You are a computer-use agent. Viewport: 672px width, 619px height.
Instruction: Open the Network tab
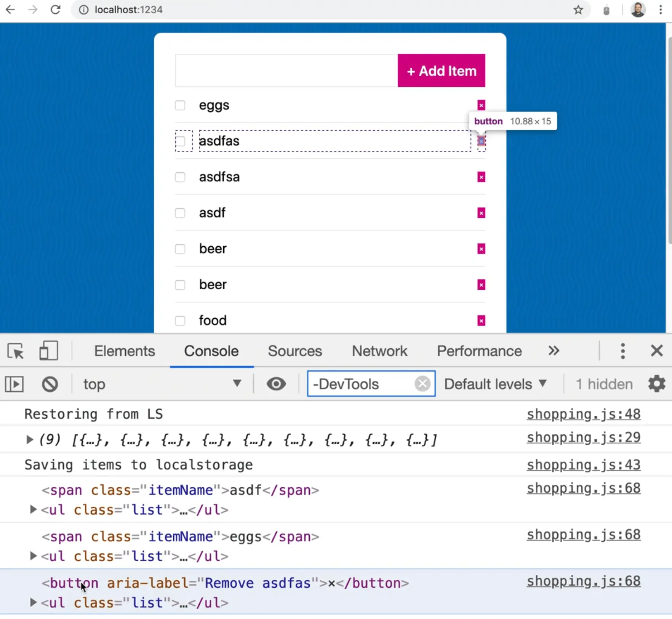click(379, 351)
